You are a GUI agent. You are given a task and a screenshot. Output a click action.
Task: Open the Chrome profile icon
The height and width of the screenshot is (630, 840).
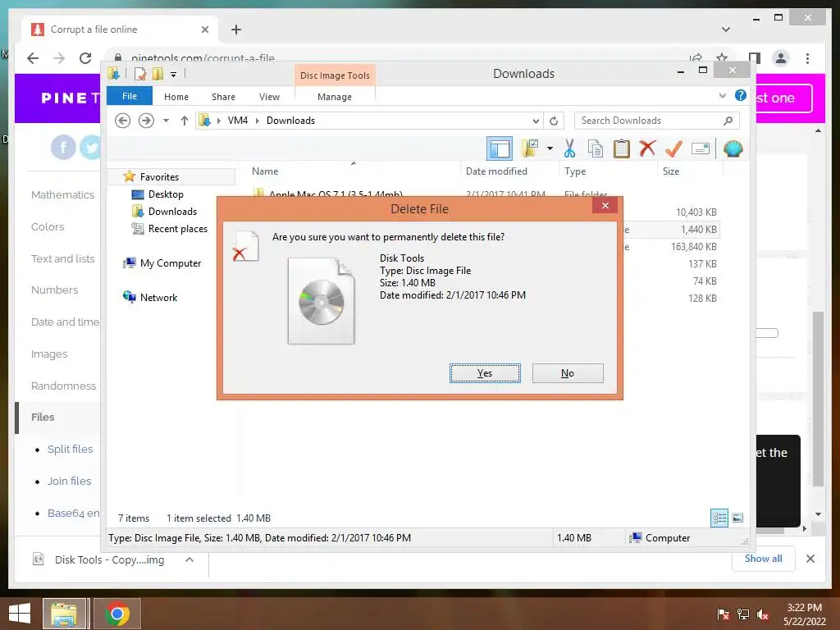coord(781,58)
